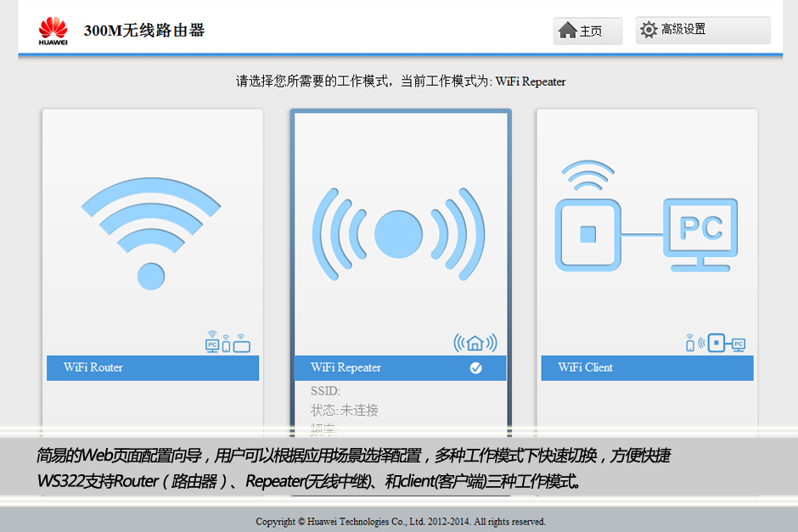
Task: Click the Huawei logo
Action: coord(53,31)
